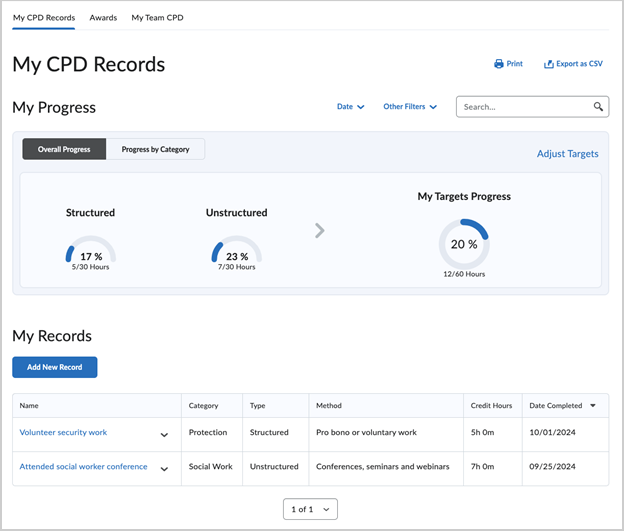The image size is (624, 531).
Task: Open the Volunteer security work record
Action: (63, 433)
